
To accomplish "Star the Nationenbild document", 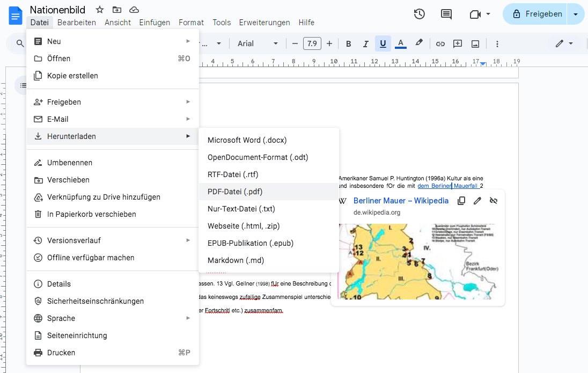I will [99, 10].
